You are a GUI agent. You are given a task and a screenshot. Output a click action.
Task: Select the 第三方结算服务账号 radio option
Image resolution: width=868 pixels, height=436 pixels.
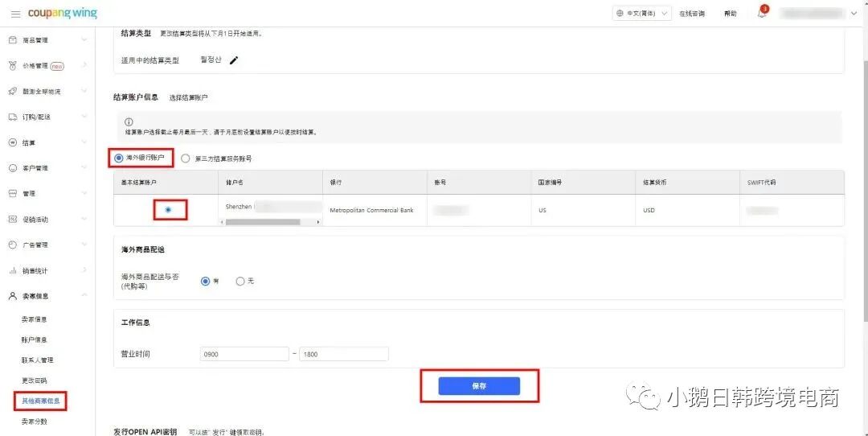pyautogui.click(x=186, y=158)
